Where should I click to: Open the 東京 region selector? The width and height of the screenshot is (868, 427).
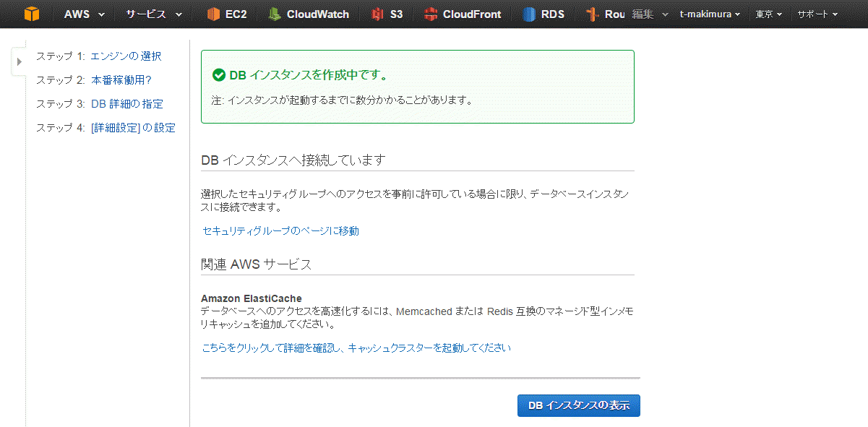(x=769, y=14)
